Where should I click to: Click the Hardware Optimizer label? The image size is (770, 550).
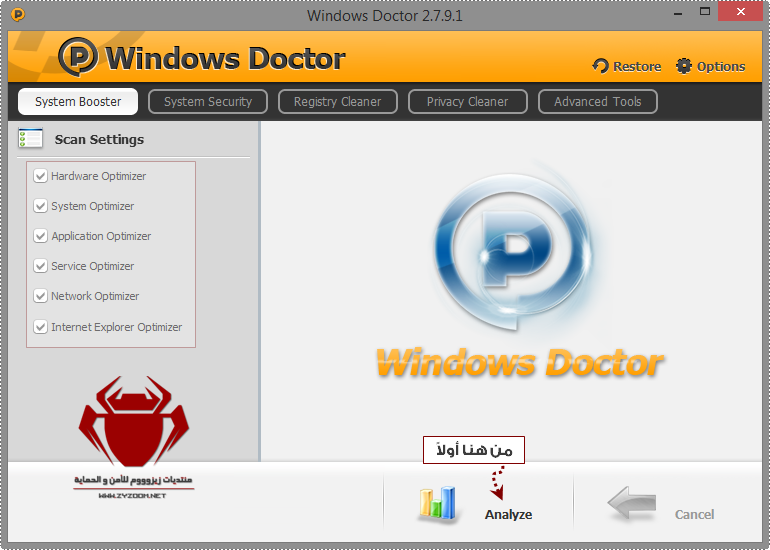pyautogui.click(x=99, y=176)
